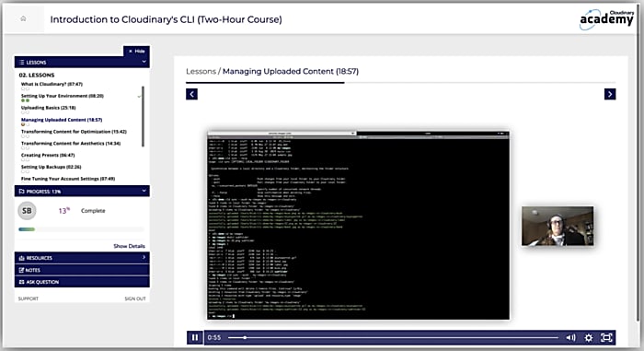The height and width of the screenshot is (351, 644).
Task: Open the ASK QUESTION panel
Action: point(82,282)
